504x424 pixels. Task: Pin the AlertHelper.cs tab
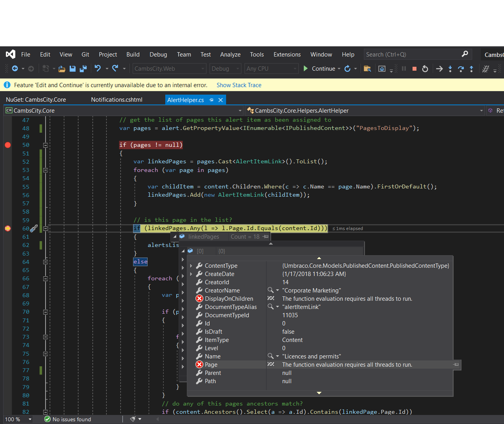[x=212, y=100]
